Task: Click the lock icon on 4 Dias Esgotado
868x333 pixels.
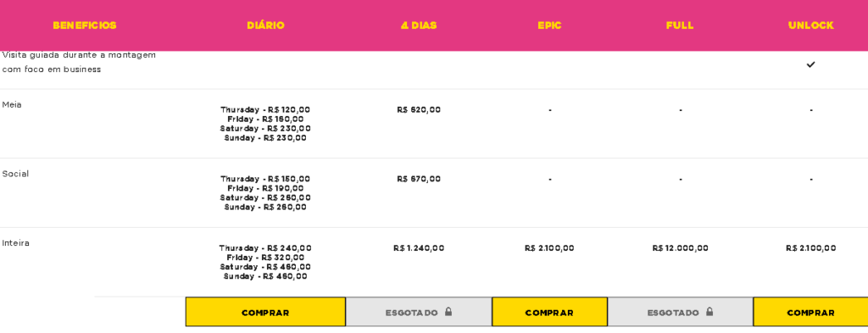Action: (x=448, y=312)
